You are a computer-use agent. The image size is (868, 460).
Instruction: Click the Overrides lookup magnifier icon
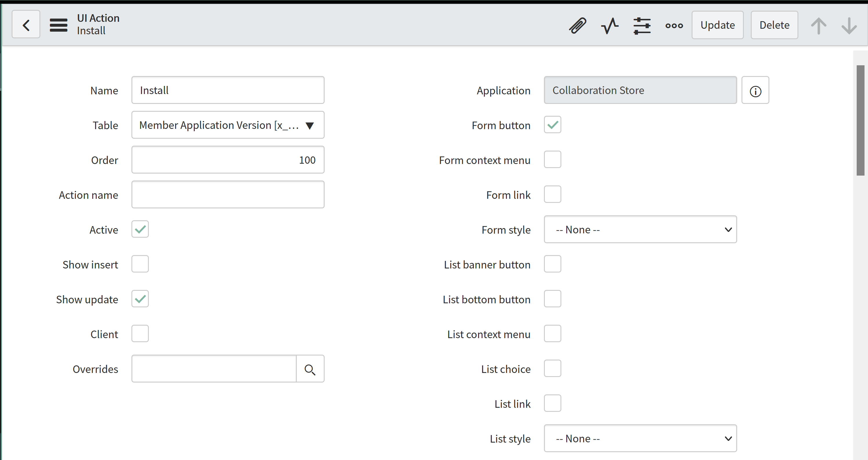click(310, 369)
